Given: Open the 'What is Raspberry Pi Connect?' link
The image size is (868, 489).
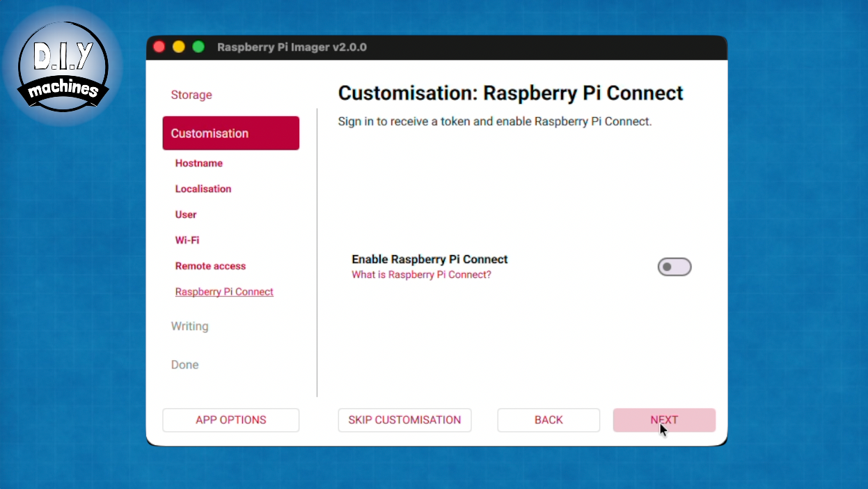Looking at the screenshot, I should [421, 274].
